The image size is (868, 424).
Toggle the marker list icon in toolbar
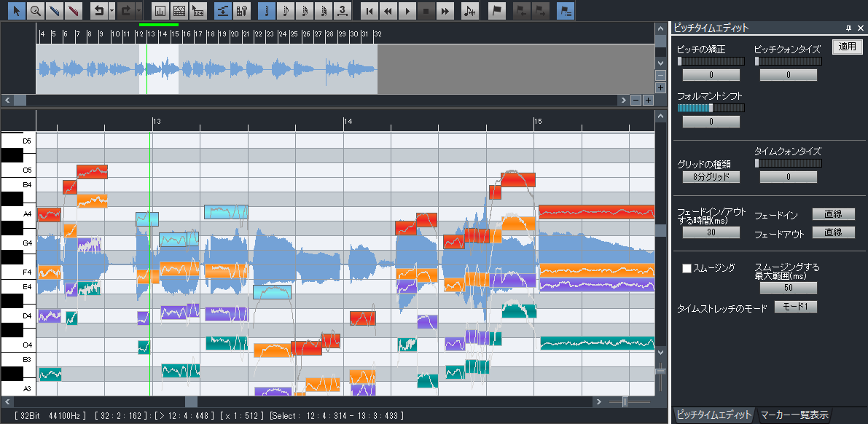click(565, 11)
